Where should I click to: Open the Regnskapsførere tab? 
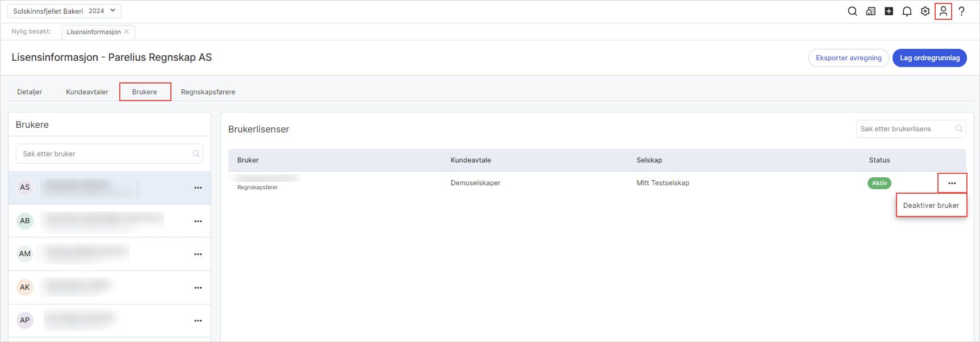tap(208, 92)
